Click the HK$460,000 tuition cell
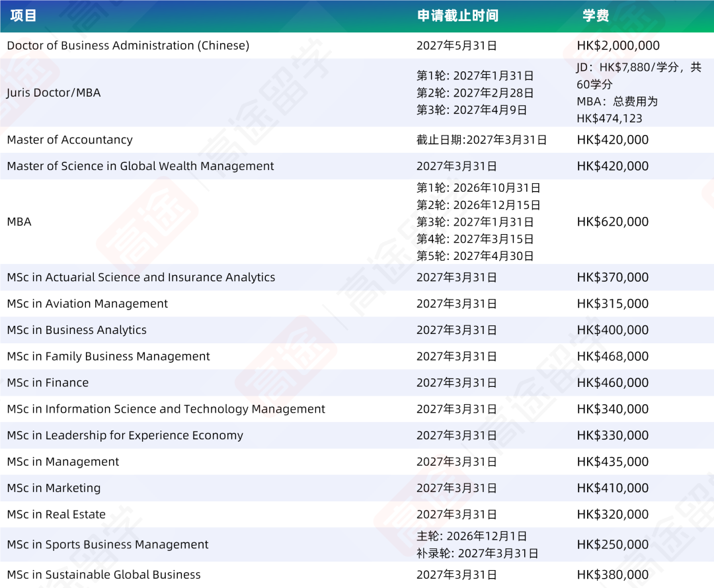This screenshot has width=714, height=588. pos(612,383)
